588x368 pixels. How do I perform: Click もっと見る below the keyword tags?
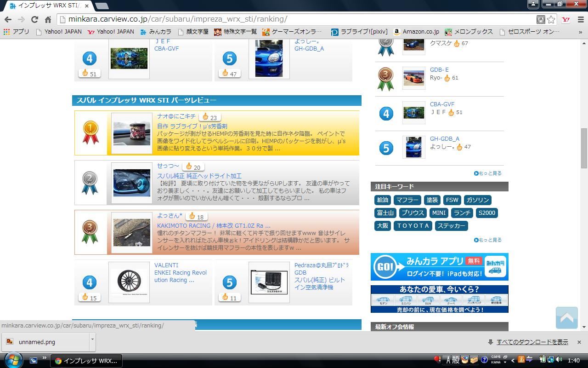coord(488,240)
